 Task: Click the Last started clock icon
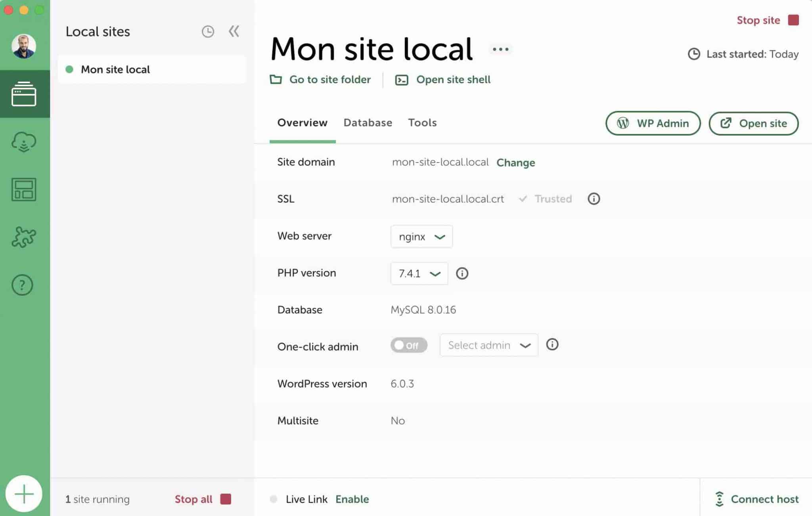694,54
